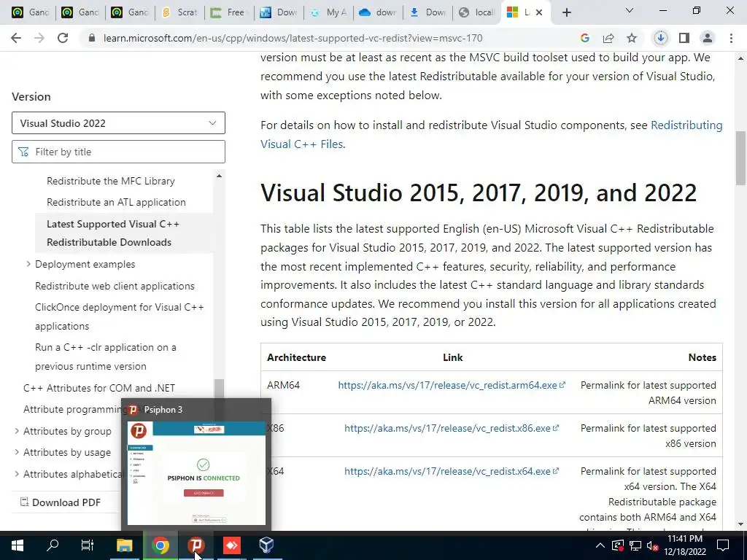747x560 pixels.
Task: Expand Attributes by group
Action: click(x=17, y=431)
